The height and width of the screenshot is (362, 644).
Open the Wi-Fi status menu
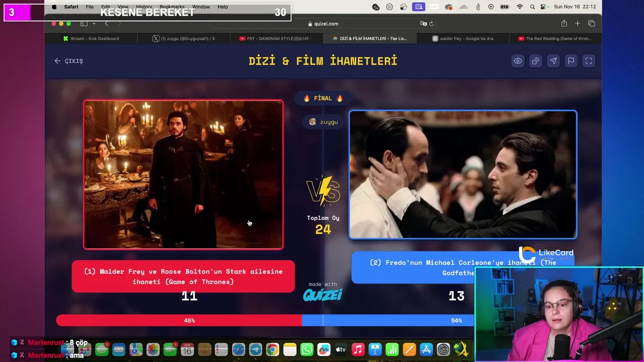tap(520, 7)
